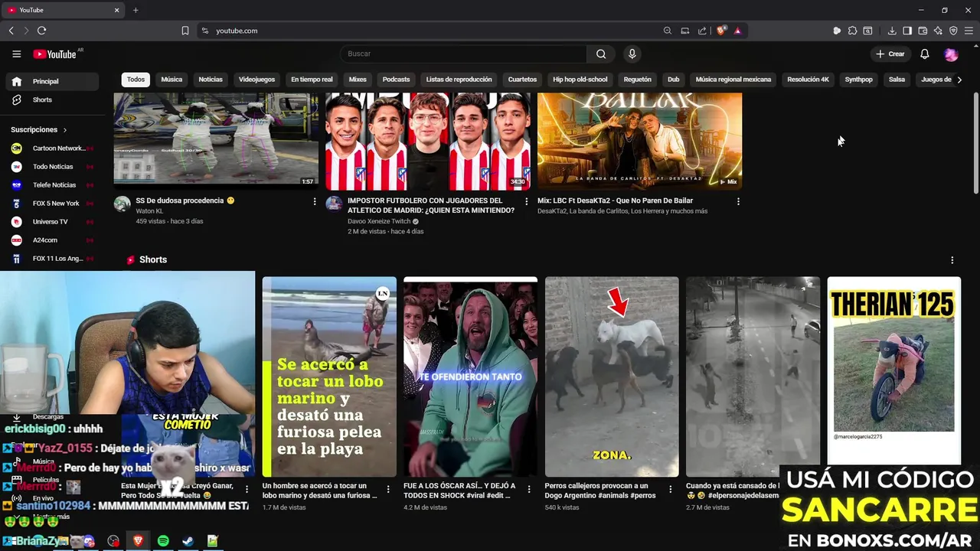
Task: Open the browser main menu icon
Action: click(969, 31)
